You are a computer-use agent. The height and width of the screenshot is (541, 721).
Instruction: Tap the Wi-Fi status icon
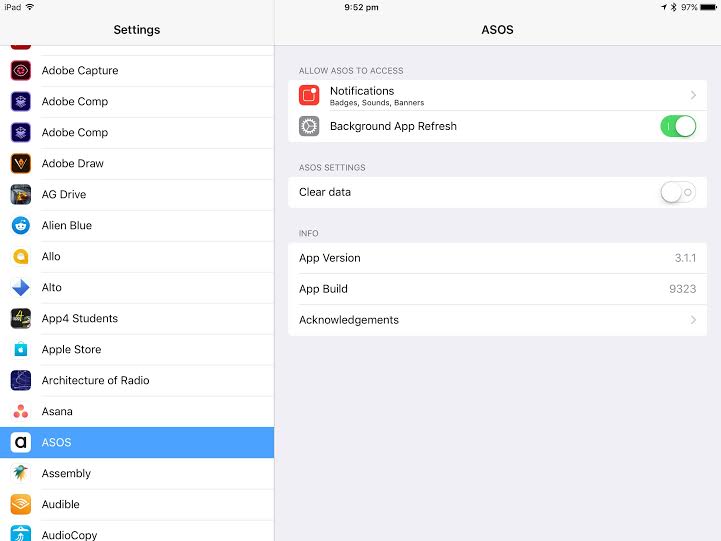30,7
